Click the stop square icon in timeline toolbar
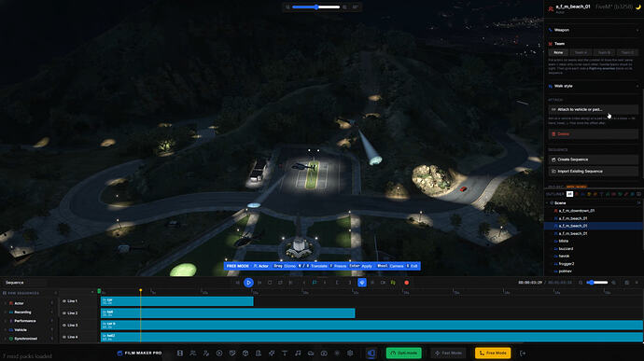Image resolution: width=644 pixels, height=361 pixels. tap(270, 283)
